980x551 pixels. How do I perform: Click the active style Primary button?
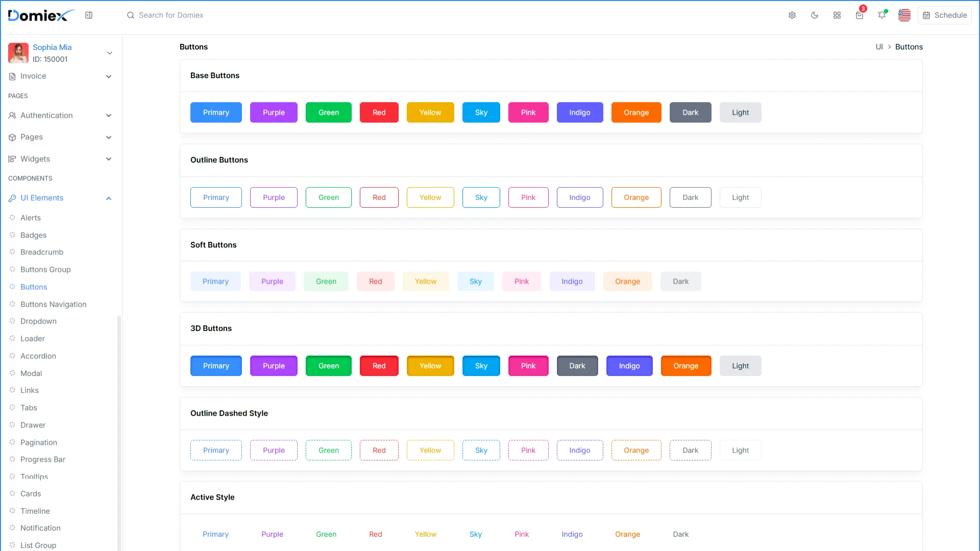(215, 534)
